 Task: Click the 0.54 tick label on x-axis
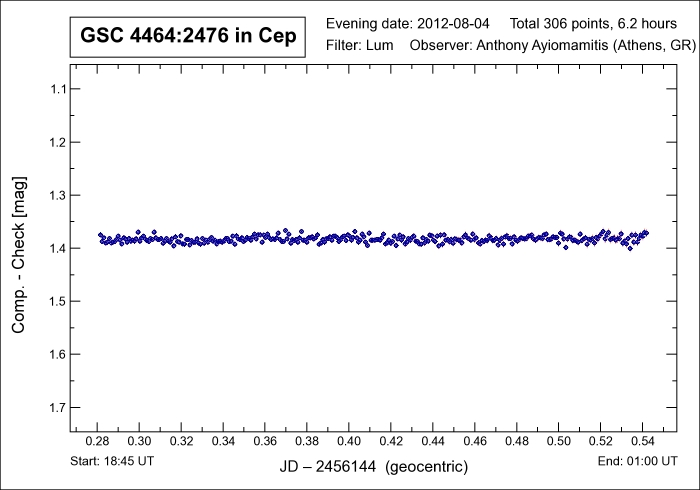click(642, 441)
